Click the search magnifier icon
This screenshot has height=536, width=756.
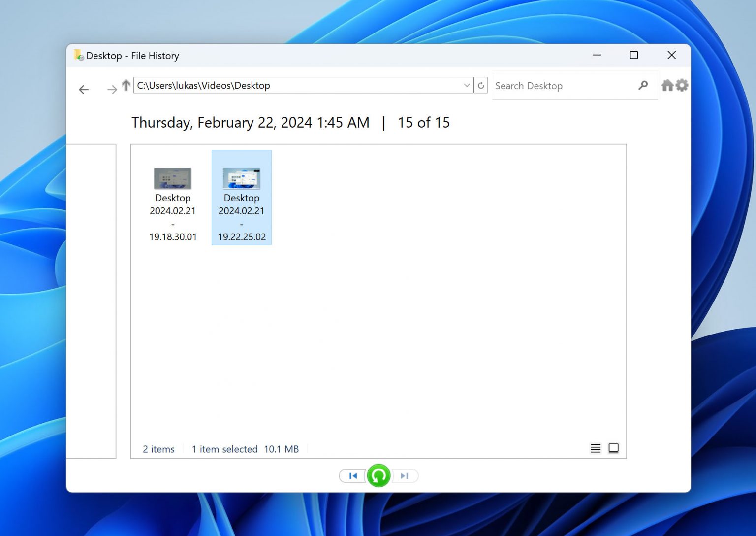click(643, 85)
